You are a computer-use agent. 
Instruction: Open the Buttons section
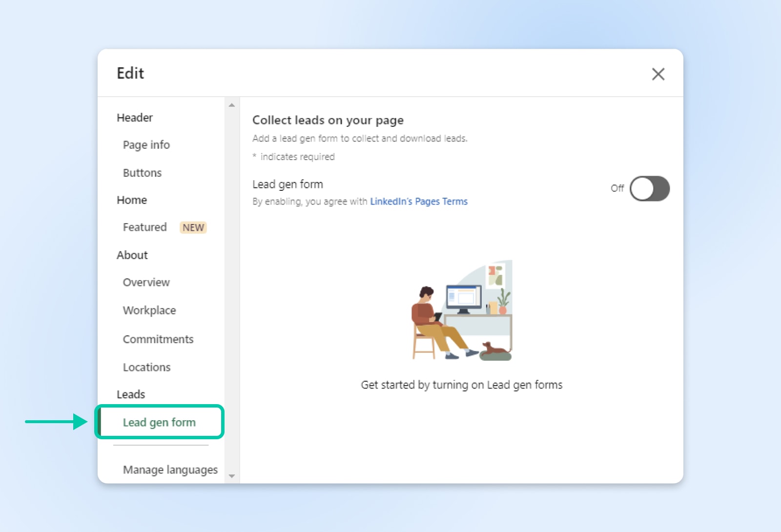[x=142, y=173]
